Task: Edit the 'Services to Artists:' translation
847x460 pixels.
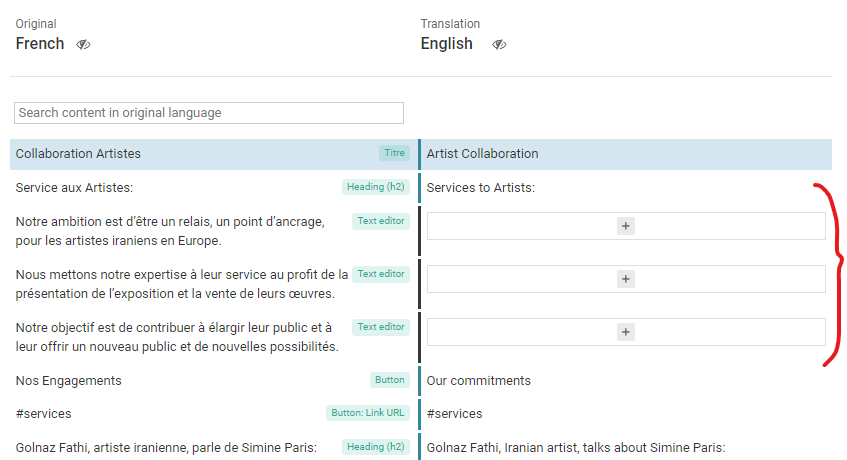Action: [x=627, y=187]
